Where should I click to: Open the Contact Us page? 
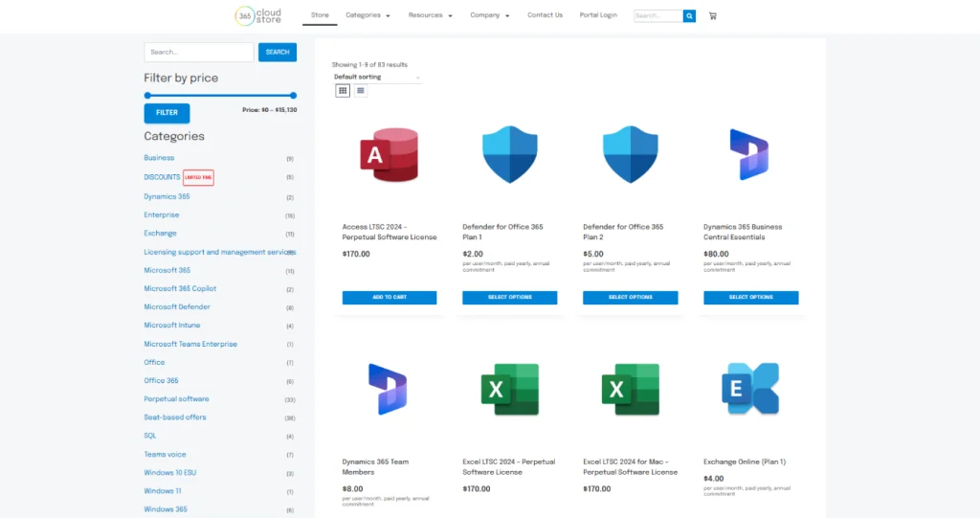point(545,15)
